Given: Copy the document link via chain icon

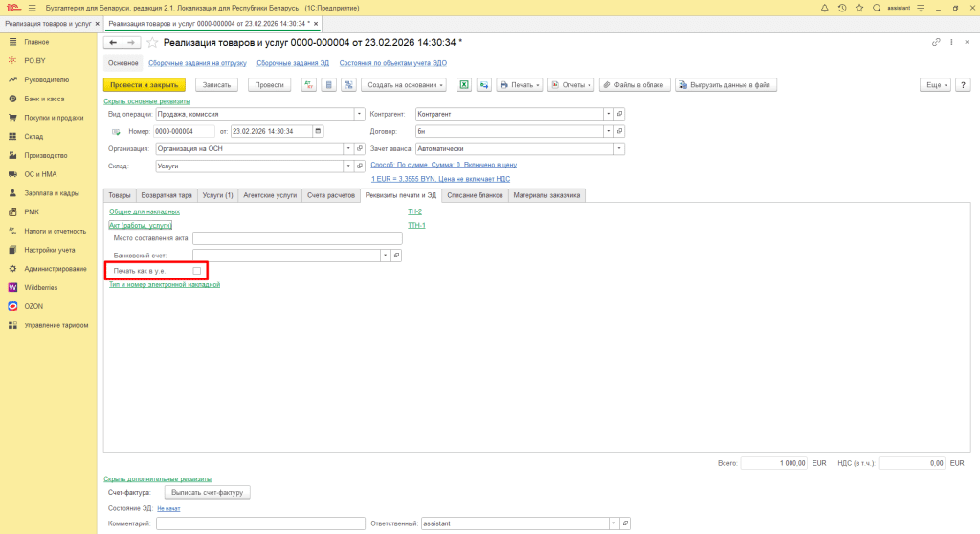Looking at the screenshot, I should coord(935,43).
